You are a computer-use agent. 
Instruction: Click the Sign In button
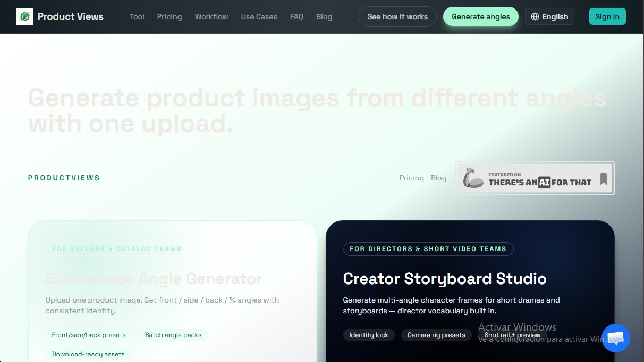(x=607, y=16)
